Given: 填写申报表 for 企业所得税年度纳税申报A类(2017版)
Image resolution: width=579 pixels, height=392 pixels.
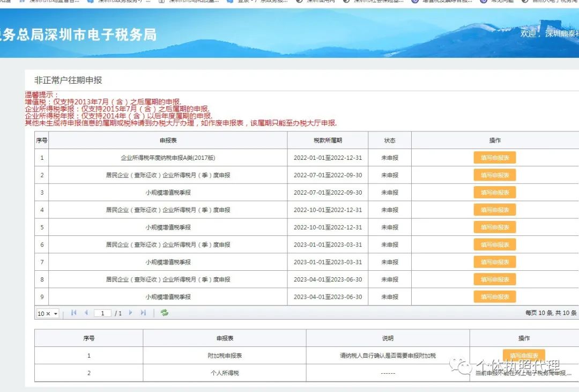Looking at the screenshot, I should coord(494,157).
